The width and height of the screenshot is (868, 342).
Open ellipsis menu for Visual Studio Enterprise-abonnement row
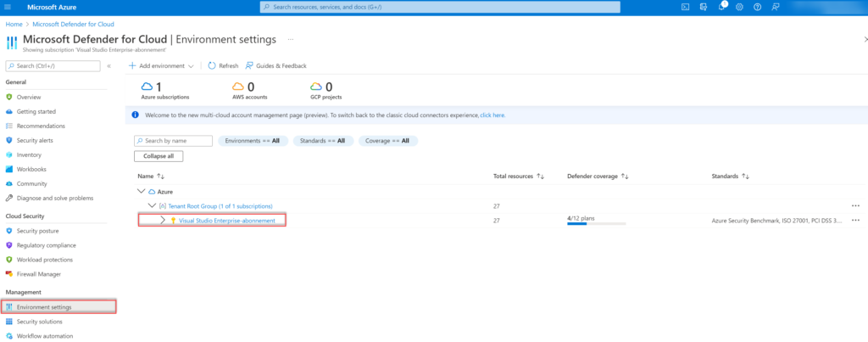pos(855,220)
